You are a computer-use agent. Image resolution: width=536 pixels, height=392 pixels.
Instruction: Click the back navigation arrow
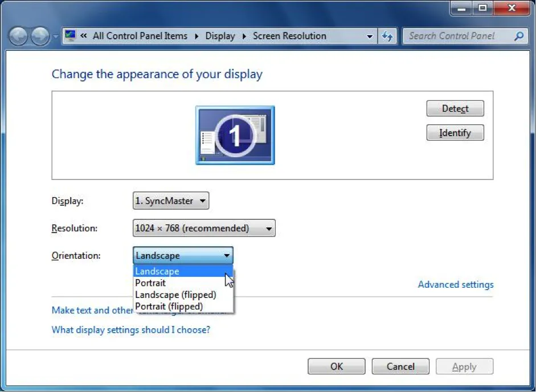coord(18,36)
